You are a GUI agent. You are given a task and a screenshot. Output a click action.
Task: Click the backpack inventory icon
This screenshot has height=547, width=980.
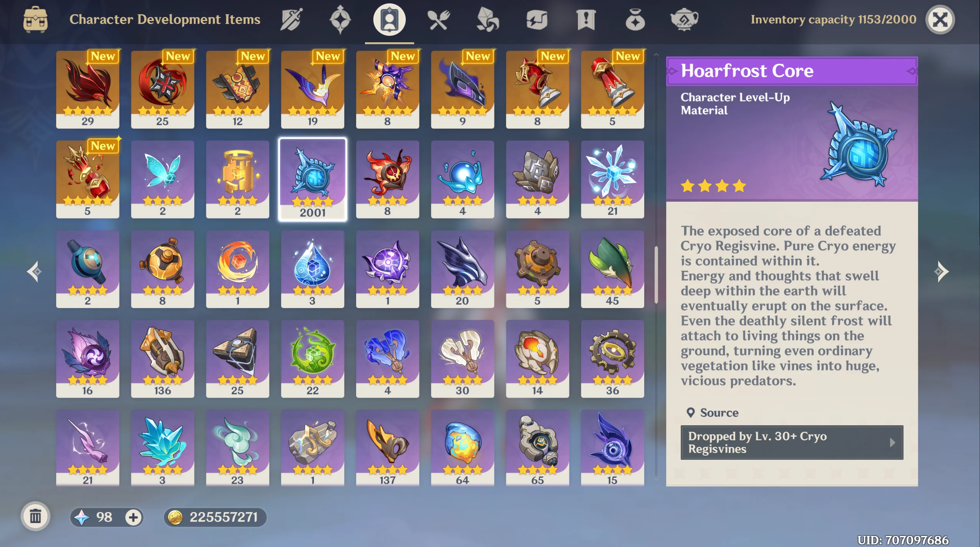35,19
